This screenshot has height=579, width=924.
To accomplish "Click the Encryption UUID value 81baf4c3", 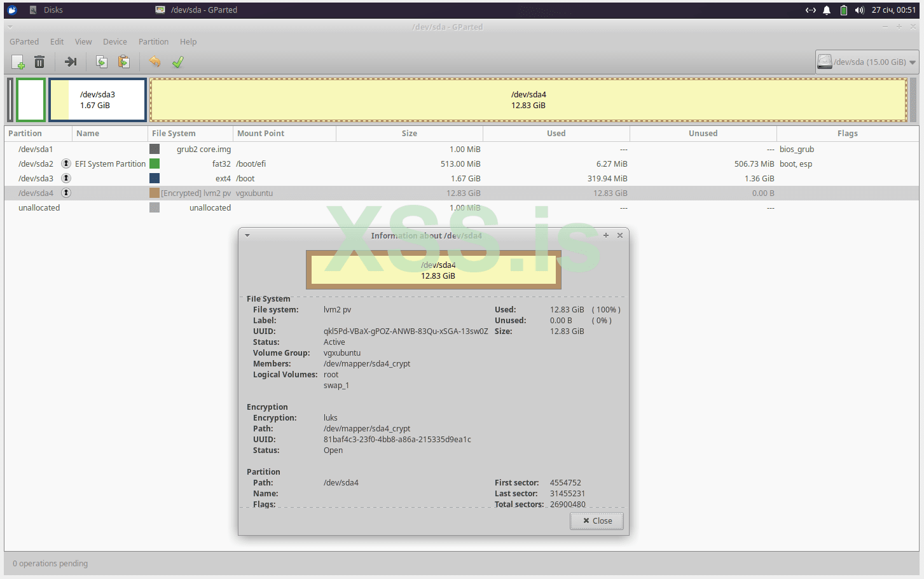I will [397, 440].
